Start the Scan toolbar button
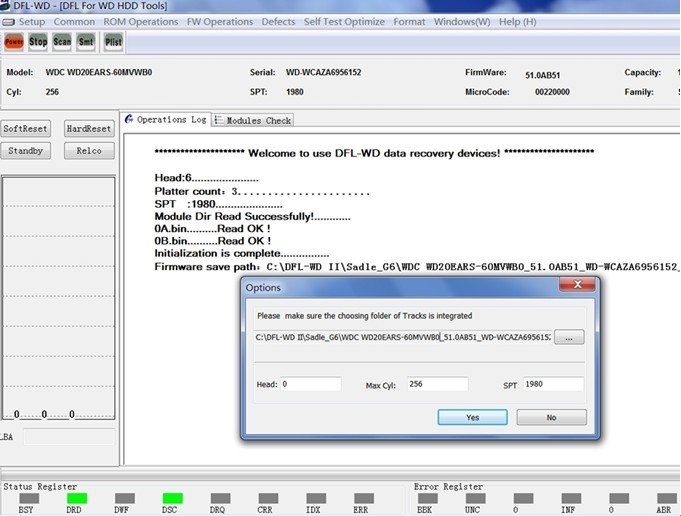 tap(62, 42)
